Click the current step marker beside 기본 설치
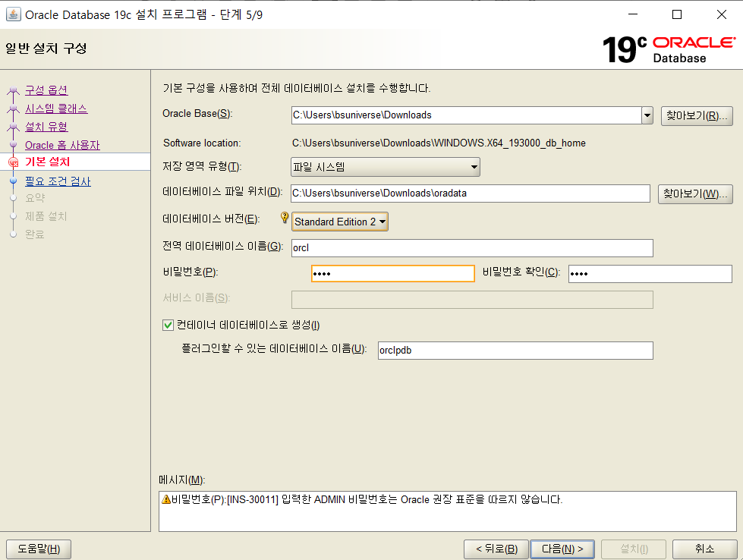Image resolution: width=743 pixels, height=560 pixels. point(13,162)
